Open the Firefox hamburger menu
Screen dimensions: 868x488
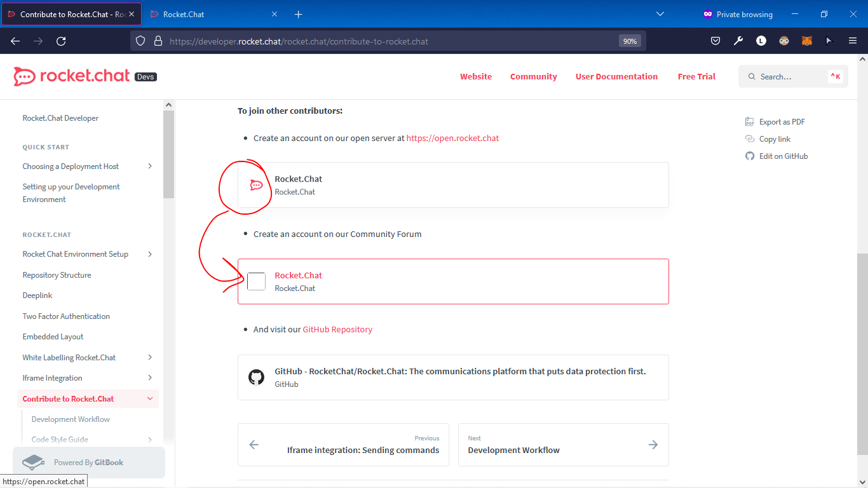pyautogui.click(x=853, y=41)
